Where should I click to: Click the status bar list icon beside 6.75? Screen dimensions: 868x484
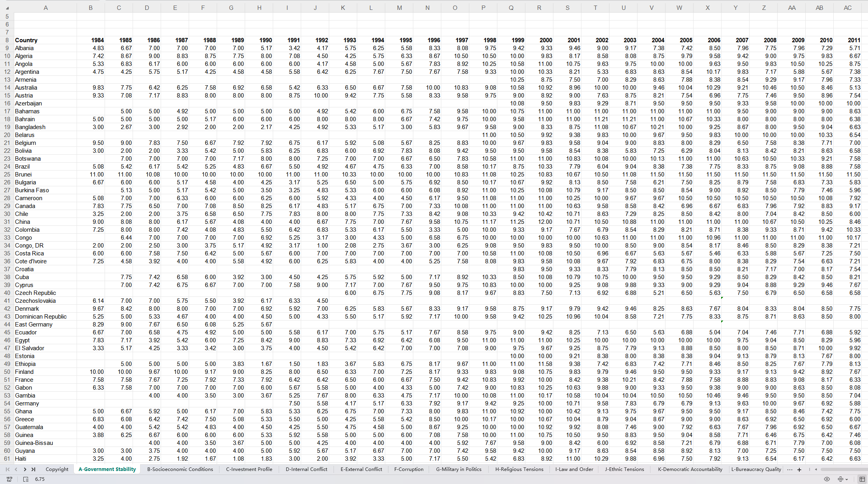point(26,479)
